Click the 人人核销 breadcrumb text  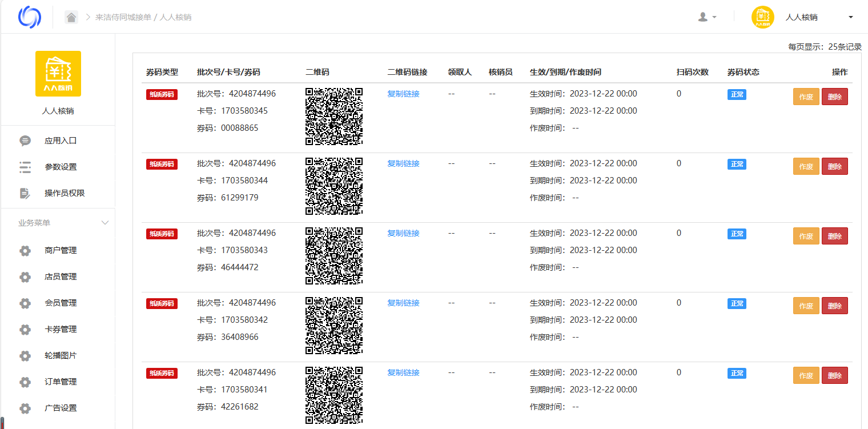175,17
